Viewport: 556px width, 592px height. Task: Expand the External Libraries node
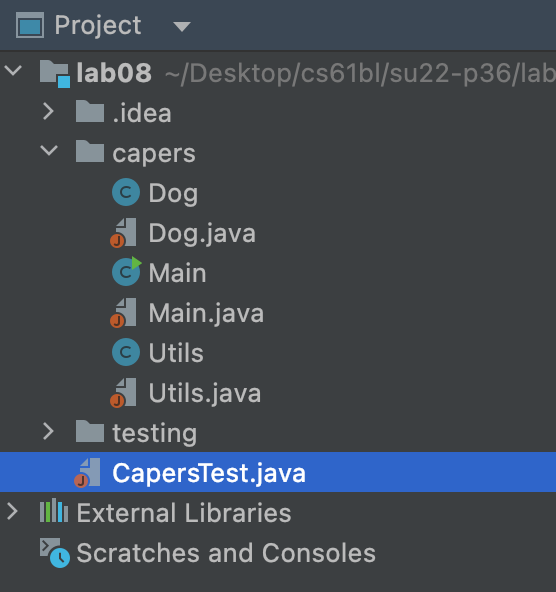click(12, 512)
